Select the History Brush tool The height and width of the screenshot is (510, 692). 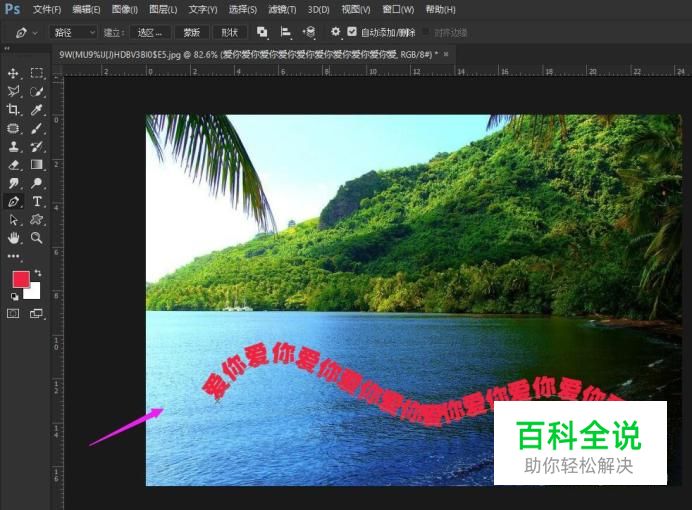pos(37,146)
